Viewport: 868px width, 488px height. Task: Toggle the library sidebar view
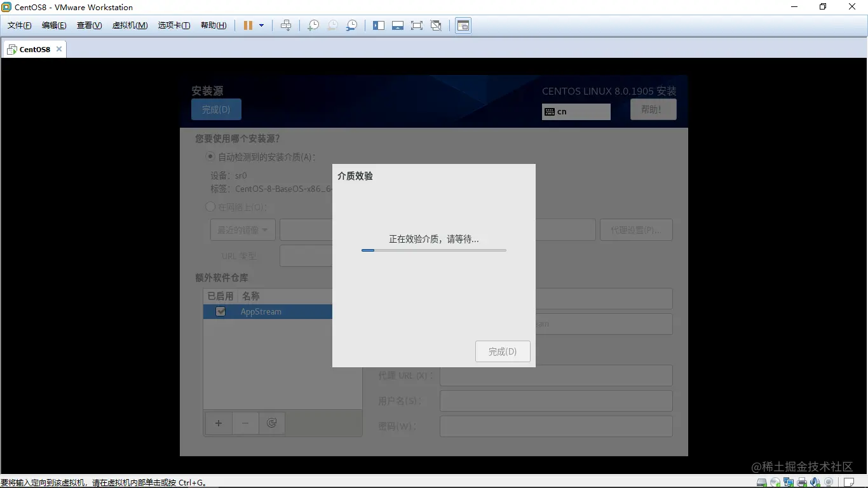(x=379, y=25)
